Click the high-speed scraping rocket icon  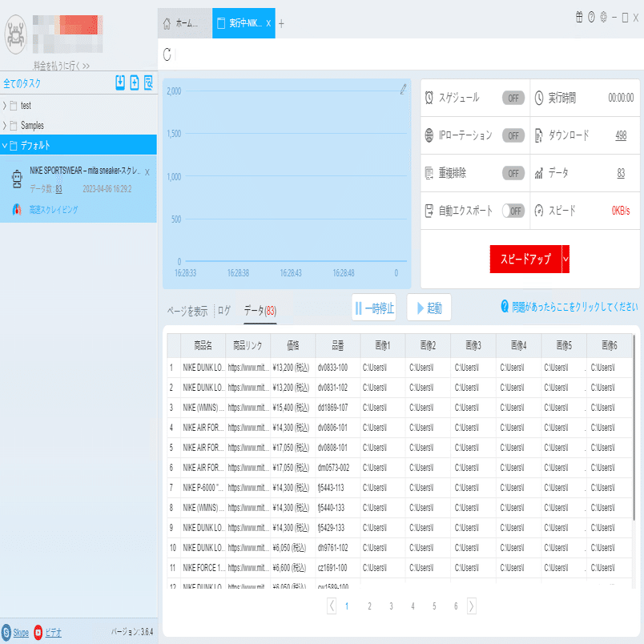click(17, 210)
